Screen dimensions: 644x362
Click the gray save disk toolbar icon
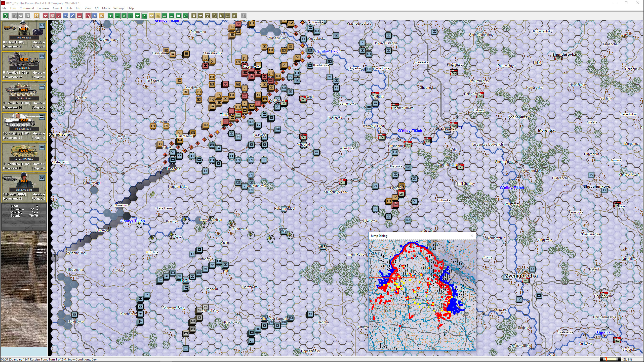click(28, 16)
